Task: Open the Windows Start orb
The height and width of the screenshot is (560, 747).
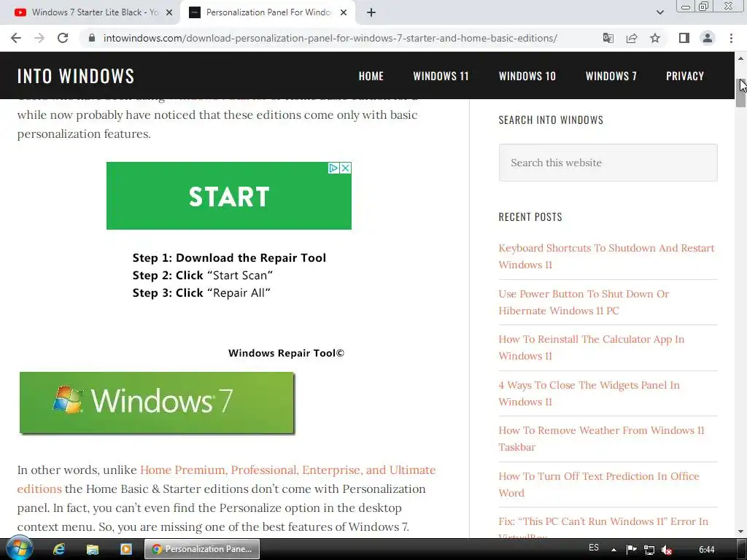Action: [x=19, y=548]
